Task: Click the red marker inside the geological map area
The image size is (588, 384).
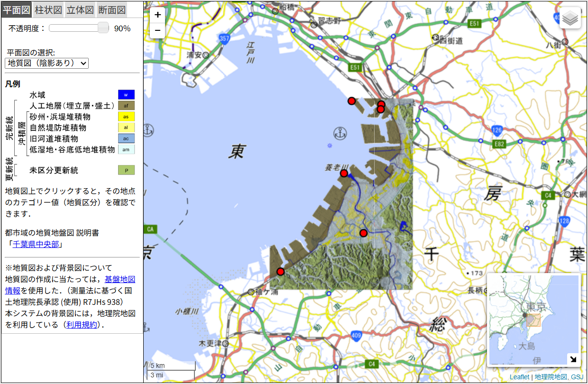Action: point(364,233)
